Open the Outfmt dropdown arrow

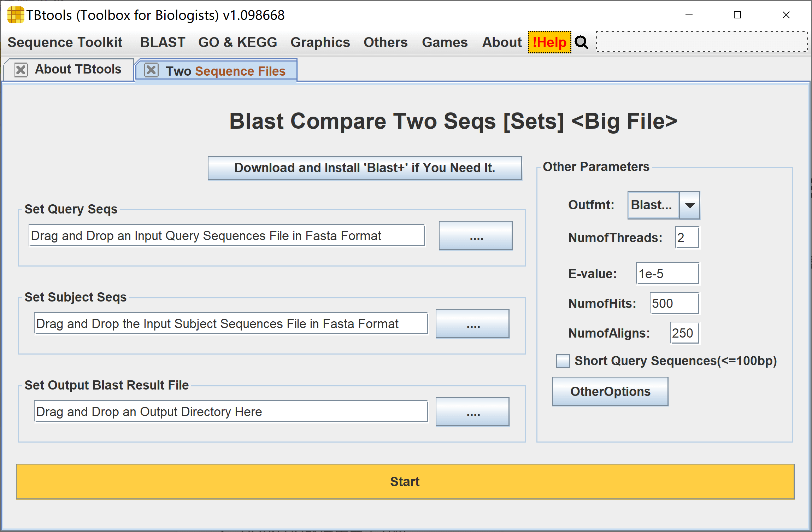[689, 205]
